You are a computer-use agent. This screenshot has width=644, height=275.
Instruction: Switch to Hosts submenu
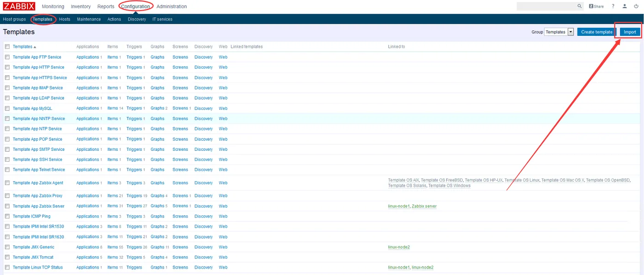coord(65,19)
